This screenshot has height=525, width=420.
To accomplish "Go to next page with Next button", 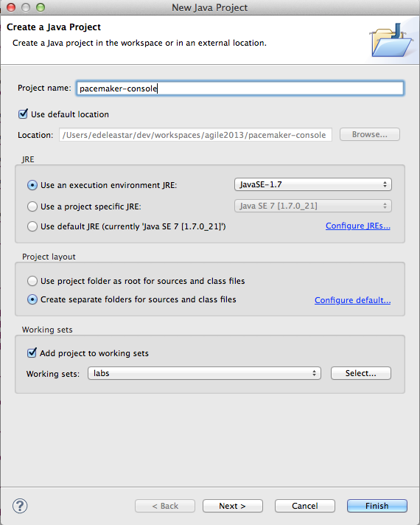I will point(233,506).
